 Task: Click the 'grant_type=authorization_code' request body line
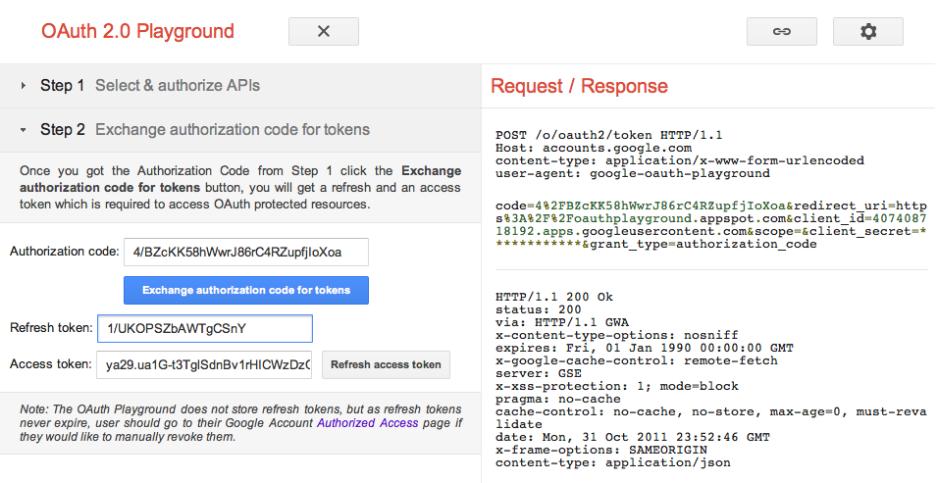703,244
